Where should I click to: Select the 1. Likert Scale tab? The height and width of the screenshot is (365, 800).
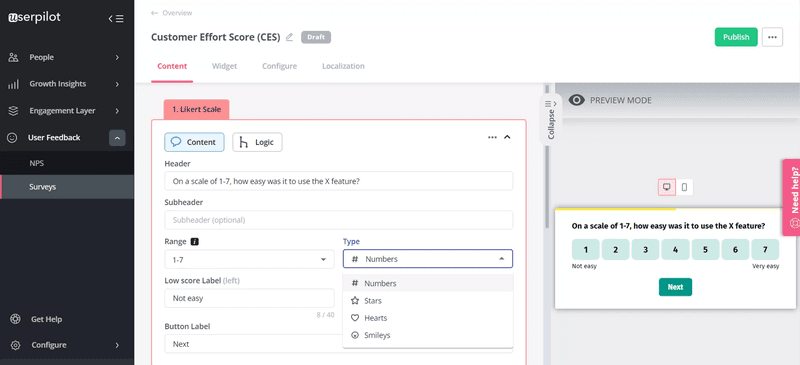pos(196,109)
